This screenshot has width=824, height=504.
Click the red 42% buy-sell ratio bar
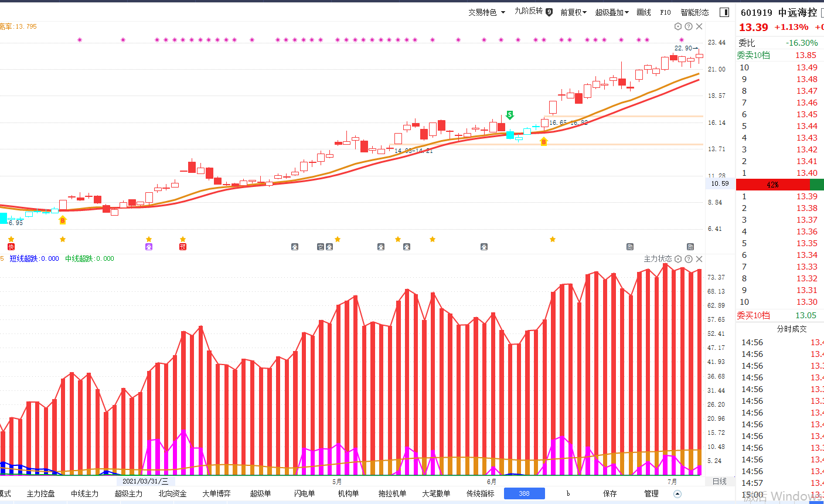point(772,185)
